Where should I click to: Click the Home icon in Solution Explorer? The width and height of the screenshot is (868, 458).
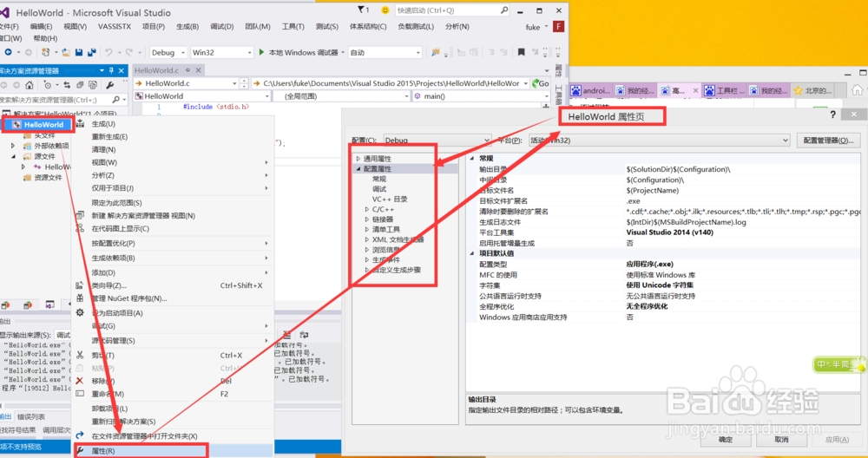pos(30,85)
